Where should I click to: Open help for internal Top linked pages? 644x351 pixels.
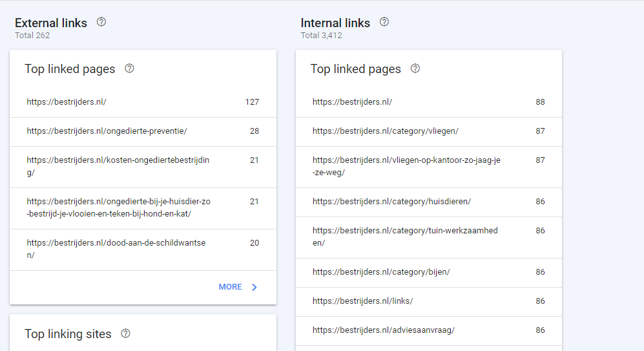(x=415, y=69)
